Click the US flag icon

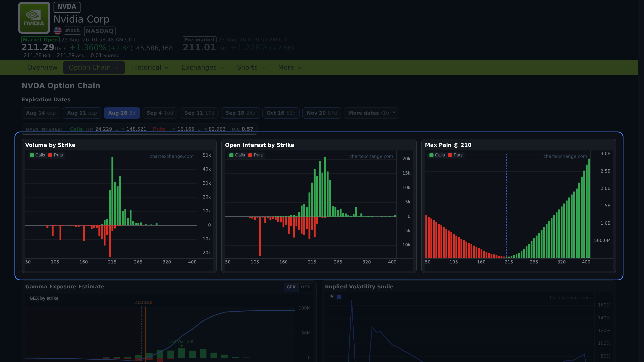[58, 31]
